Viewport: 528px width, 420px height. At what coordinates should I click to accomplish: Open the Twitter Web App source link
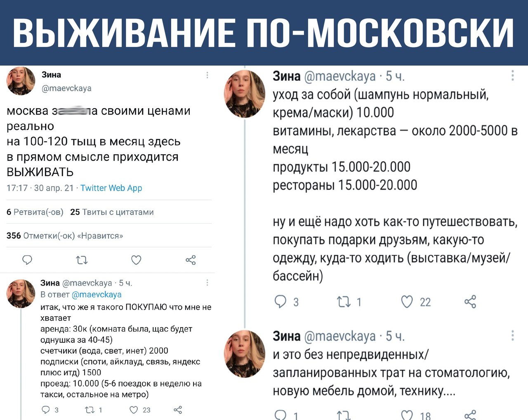click(111, 188)
